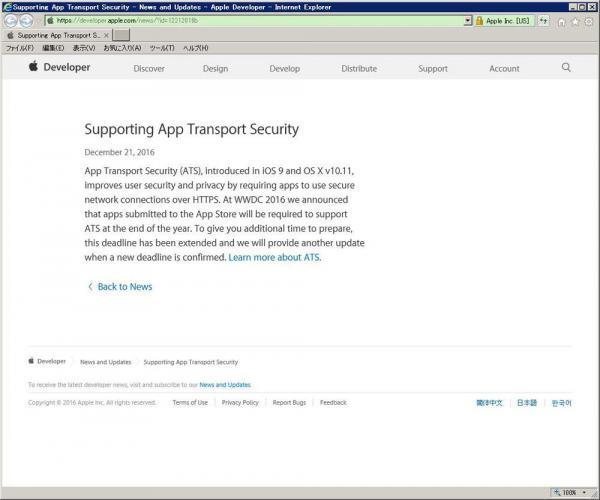Go to Distribute in site navigation
The width and height of the screenshot is (600, 500).
coord(359,68)
